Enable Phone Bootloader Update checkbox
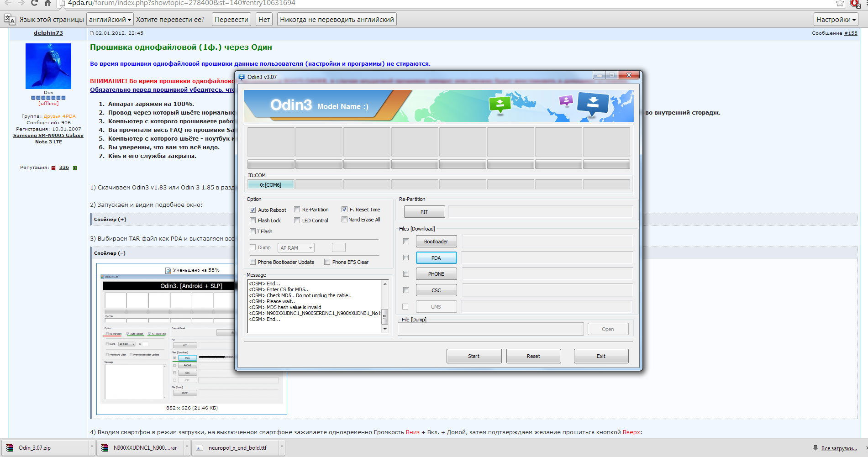 253,262
